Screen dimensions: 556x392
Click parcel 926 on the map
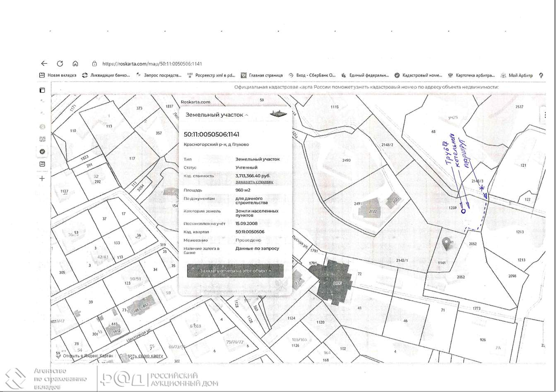pos(483,340)
